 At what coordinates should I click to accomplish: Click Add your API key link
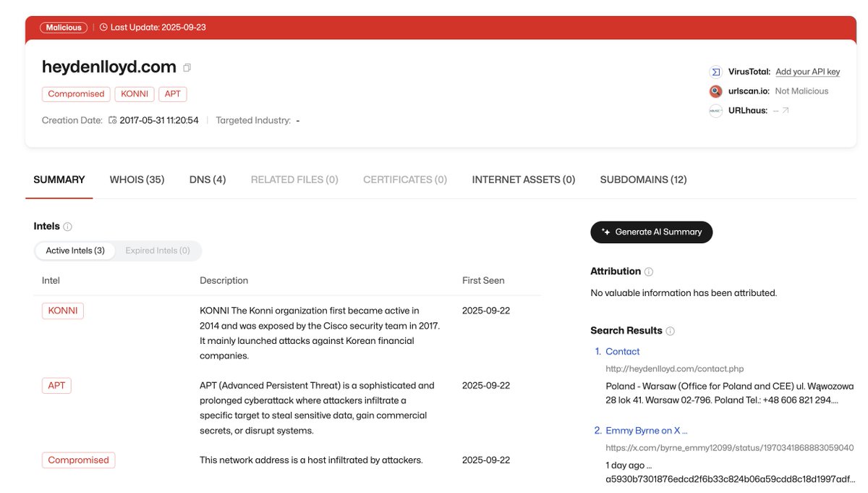pyautogui.click(x=808, y=72)
